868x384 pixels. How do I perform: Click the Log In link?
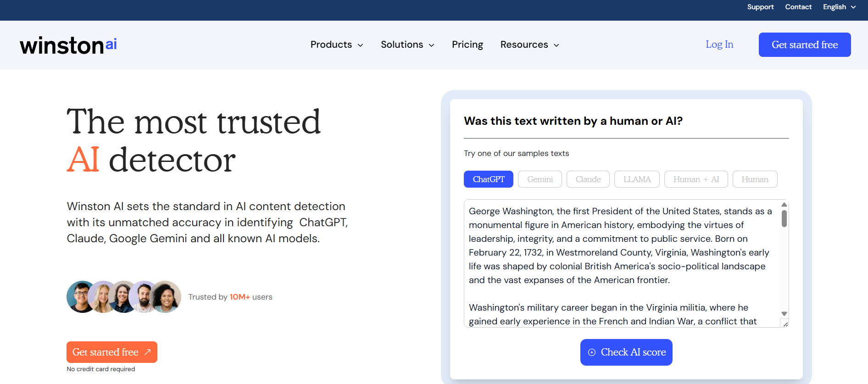click(719, 45)
